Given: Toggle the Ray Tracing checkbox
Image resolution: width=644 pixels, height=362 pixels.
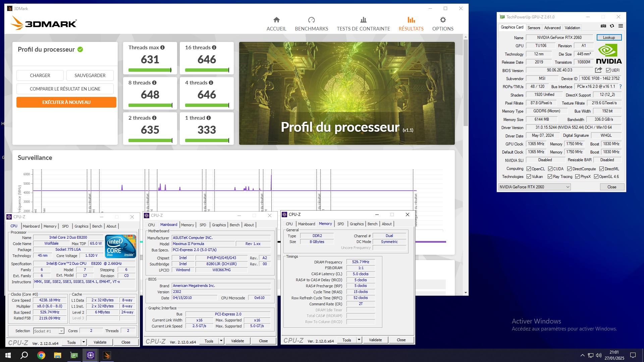Looking at the screenshot, I should coord(550,177).
